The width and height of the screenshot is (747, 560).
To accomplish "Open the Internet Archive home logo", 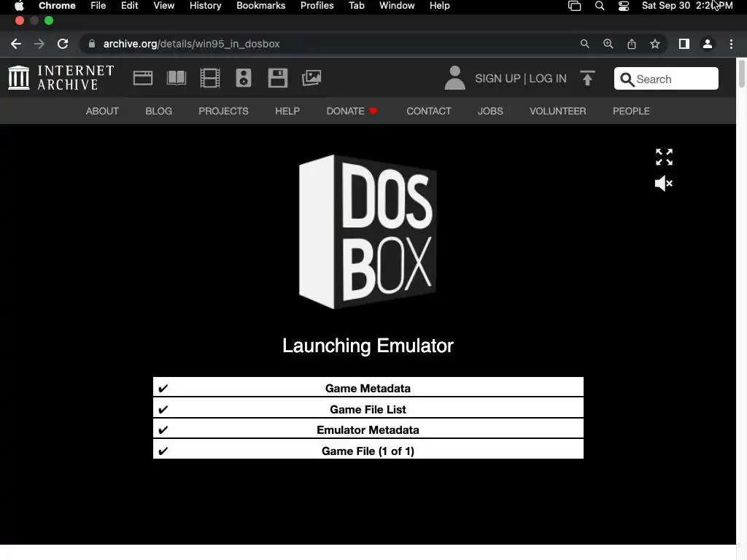I will coord(61,77).
